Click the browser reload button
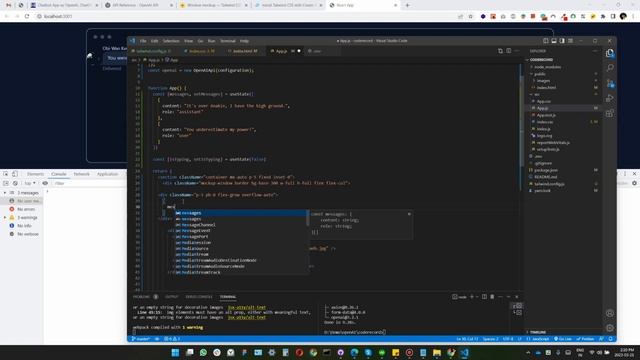640x360 pixels. point(27,16)
